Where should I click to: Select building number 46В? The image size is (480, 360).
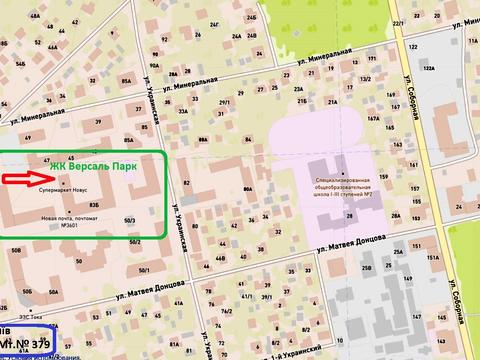point(220,258)
